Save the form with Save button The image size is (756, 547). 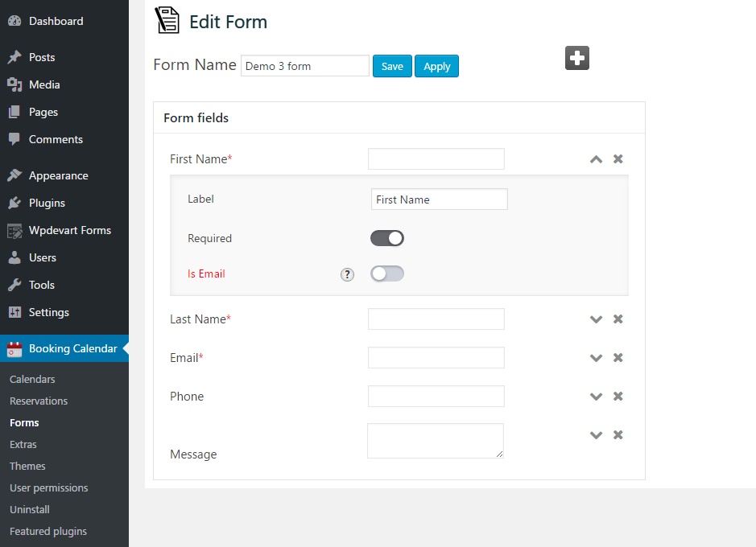(392, 66)
